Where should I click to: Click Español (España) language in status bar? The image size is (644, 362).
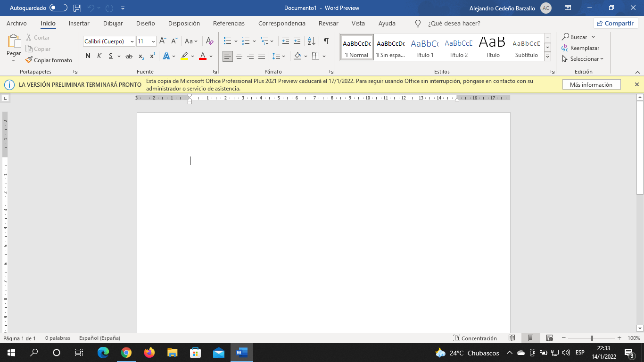point(99,338)
